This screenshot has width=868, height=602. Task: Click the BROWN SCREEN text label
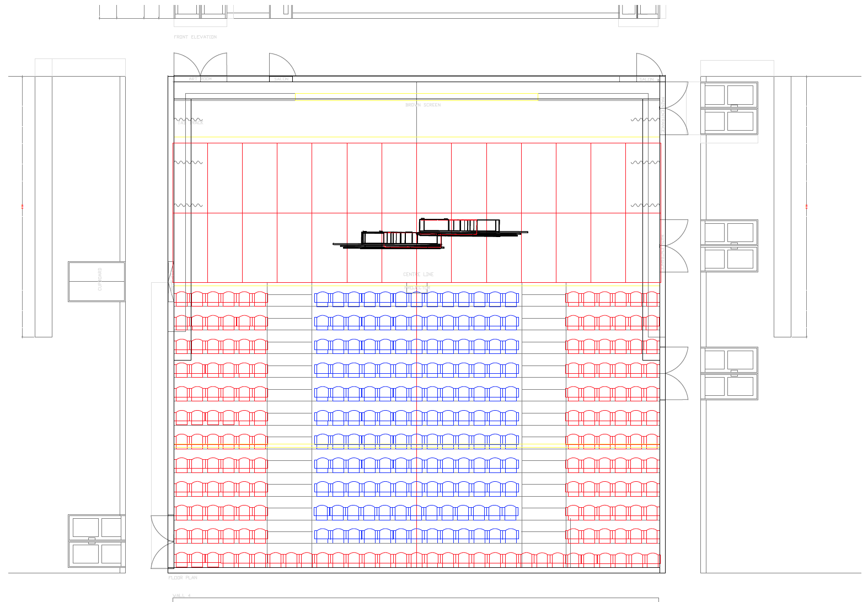tap(423, 105)
